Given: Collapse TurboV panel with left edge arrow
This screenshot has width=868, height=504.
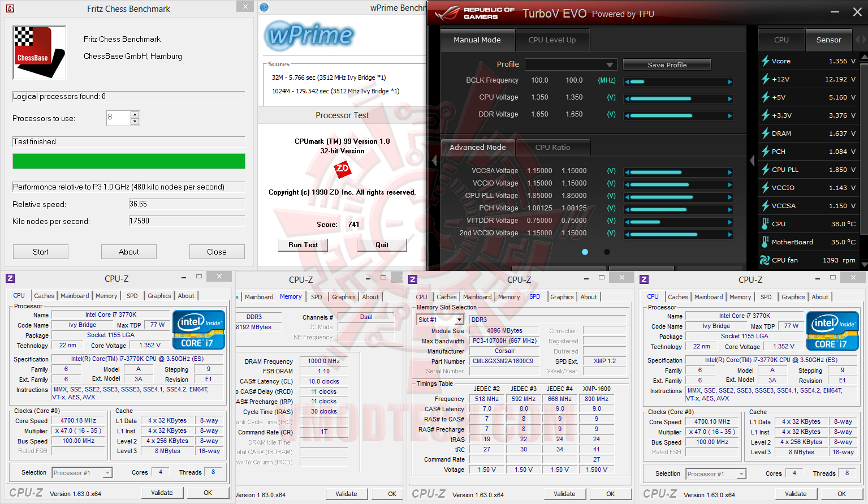Looking at the screenshot, I should tap(434, 161).
